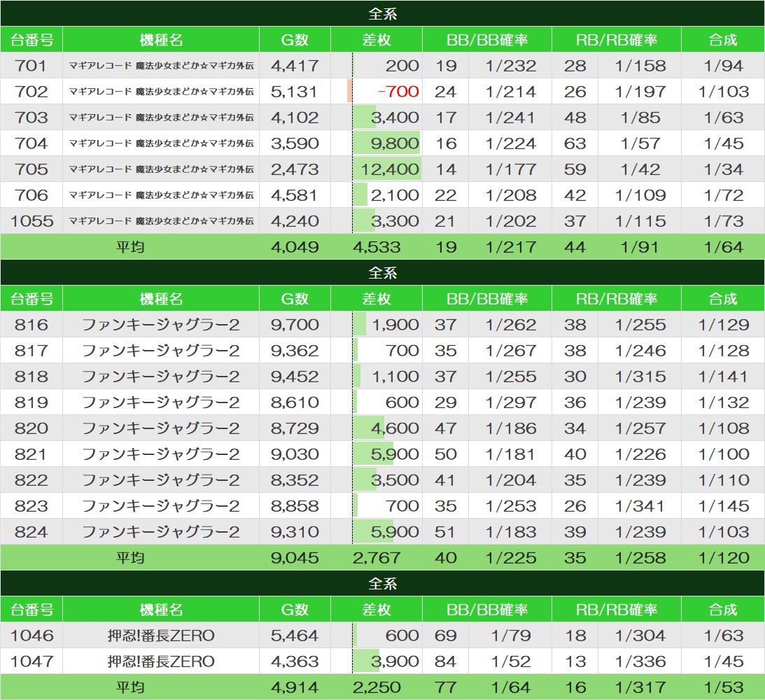Click machine number 1047 cell
Viewport: 765px width, 700px height.
(x=31, y=661)
